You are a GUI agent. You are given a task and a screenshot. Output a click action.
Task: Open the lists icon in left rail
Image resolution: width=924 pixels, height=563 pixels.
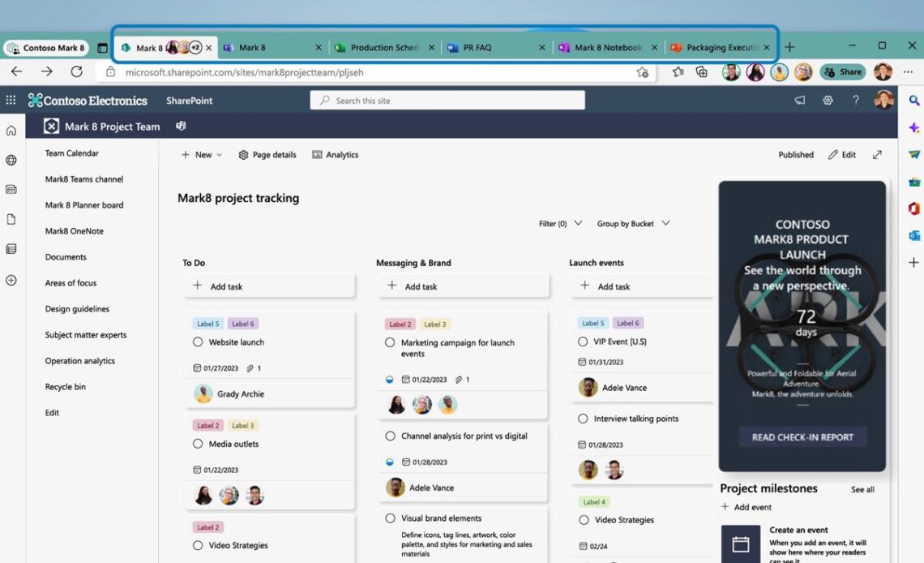(11, 249)
